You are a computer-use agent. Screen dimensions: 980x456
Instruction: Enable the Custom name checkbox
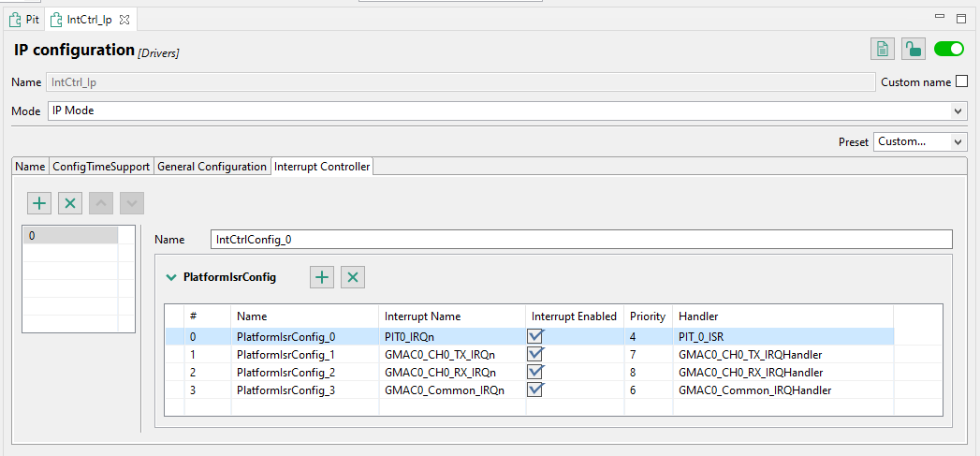click(x=960, y=82)
